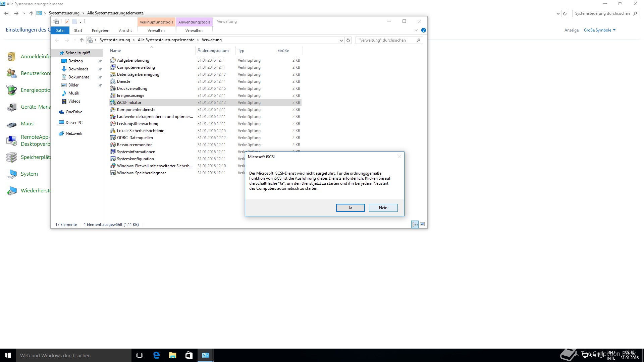Open the Datei ribbon tab
This screenshot has width=644, height=362.
[60, 31]
